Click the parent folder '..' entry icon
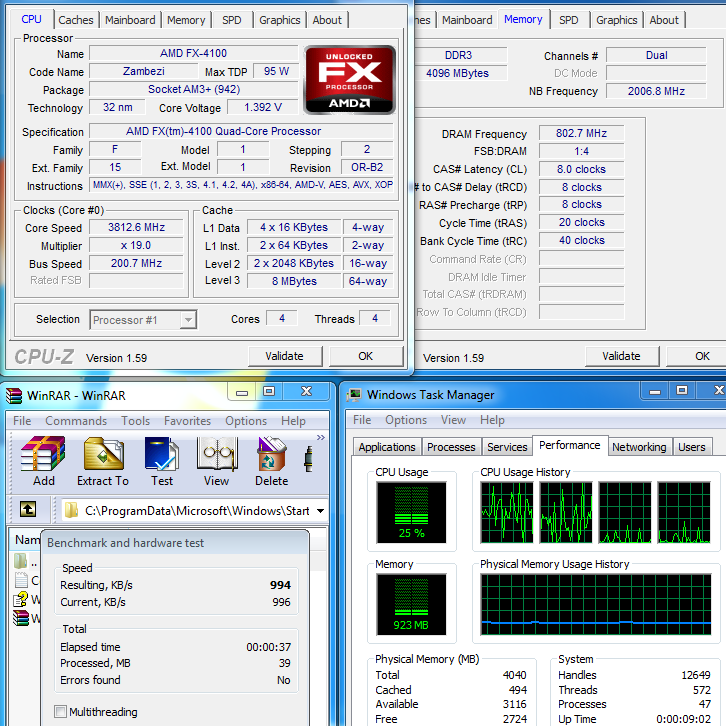The height and width of the screenshot is (726, 726). 21,562
